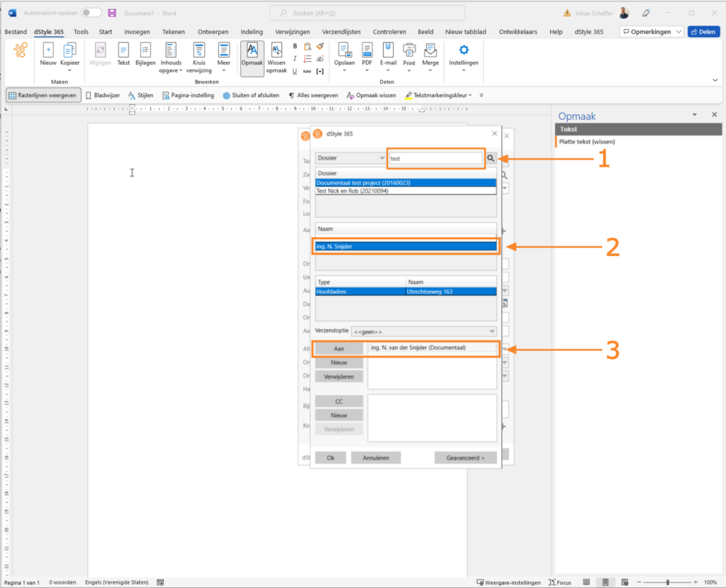Open Weergave-instellingen in status bar
Screen dimensions: 726x588
coord(508,582)
